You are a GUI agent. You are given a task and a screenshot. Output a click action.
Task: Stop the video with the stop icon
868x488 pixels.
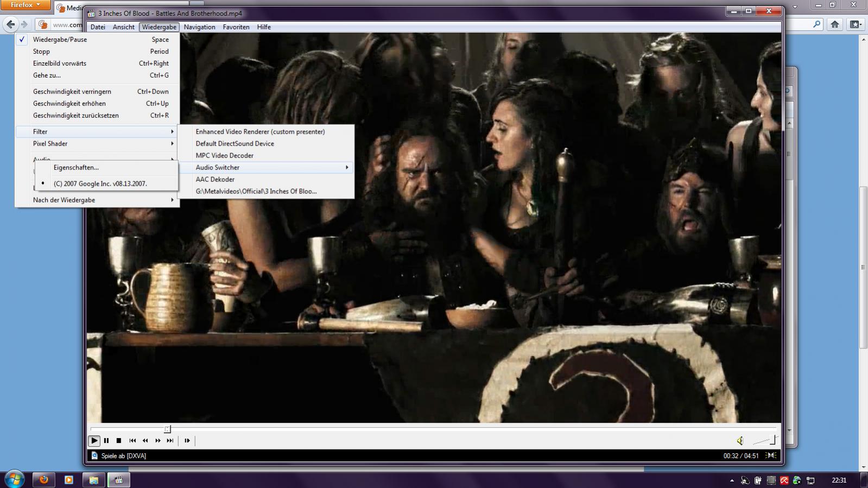coord(119,441)
